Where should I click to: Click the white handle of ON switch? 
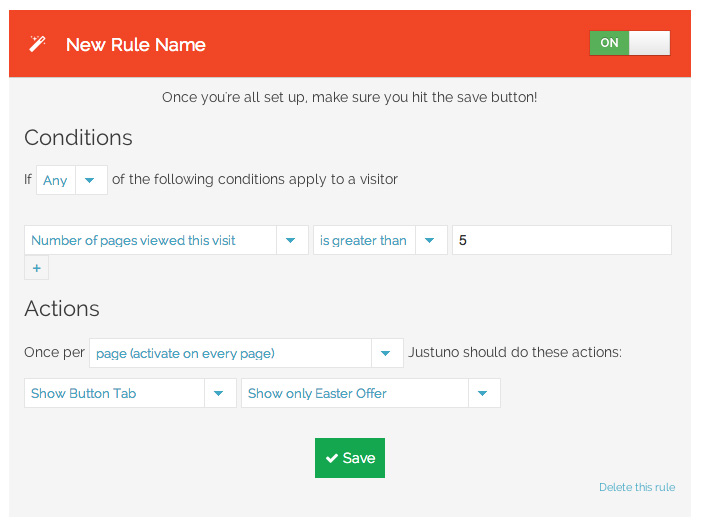(x=649, y=43)
